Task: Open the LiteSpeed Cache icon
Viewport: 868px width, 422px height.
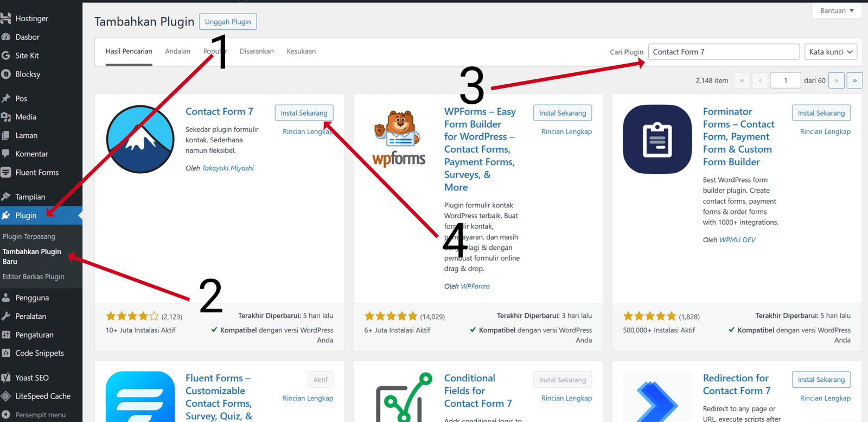Action: point(6,396)
